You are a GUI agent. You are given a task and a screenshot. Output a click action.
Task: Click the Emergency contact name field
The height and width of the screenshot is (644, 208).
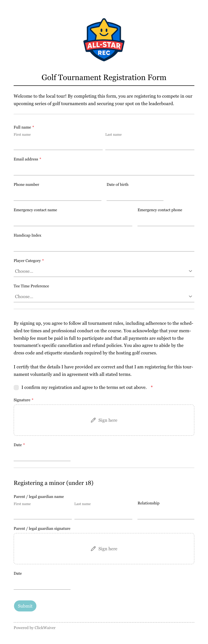pos(73,220)
